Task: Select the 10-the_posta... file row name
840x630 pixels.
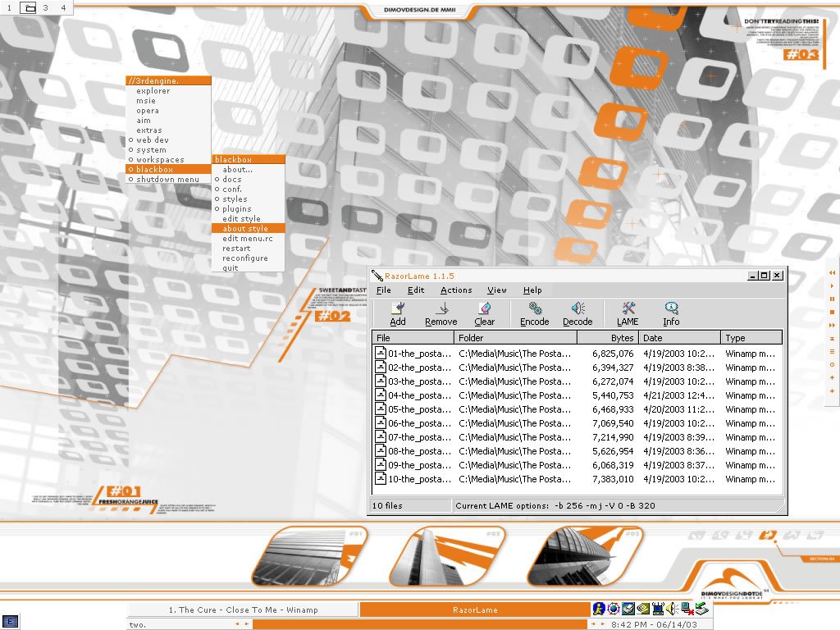Action: (x=419, y=479)
